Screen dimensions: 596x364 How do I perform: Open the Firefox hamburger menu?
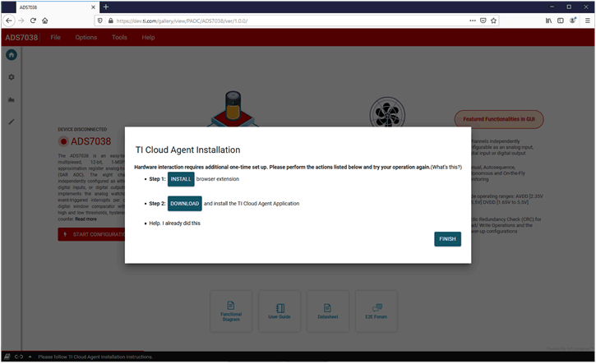coord(587,21)
